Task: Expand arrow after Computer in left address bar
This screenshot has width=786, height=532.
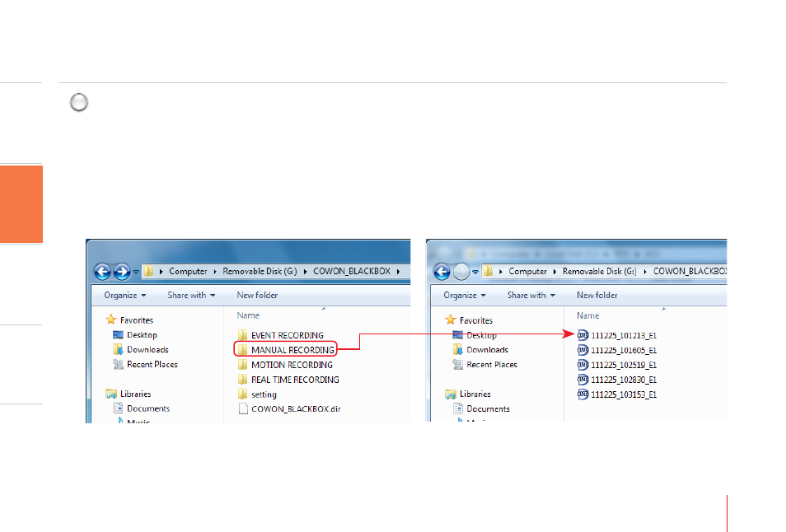Action: [215, 272]
